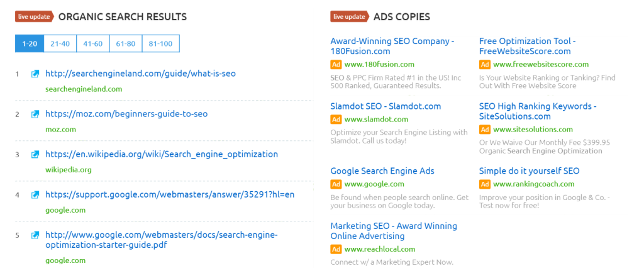The width and height of the screenshot is (644, 268).
Task: Click the Ad badge next to www.180fusion.com
Action: click(x=336, y=64)
